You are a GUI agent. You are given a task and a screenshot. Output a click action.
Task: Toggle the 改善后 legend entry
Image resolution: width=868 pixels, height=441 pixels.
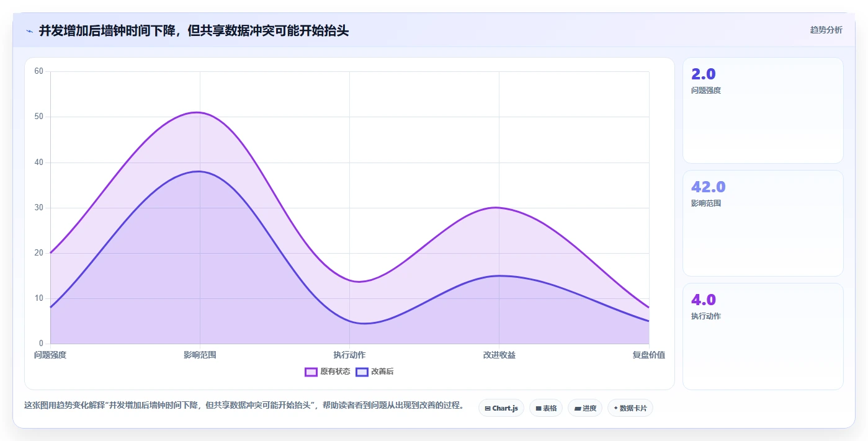[x=375, y=372]
